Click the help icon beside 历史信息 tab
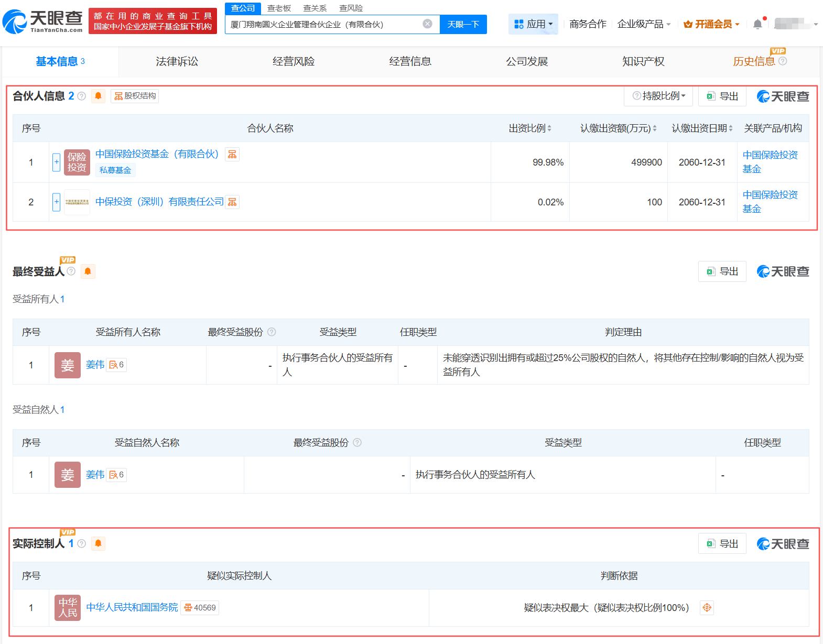The width and height of the screenshot is (823, 644). (x=783, y=61)
